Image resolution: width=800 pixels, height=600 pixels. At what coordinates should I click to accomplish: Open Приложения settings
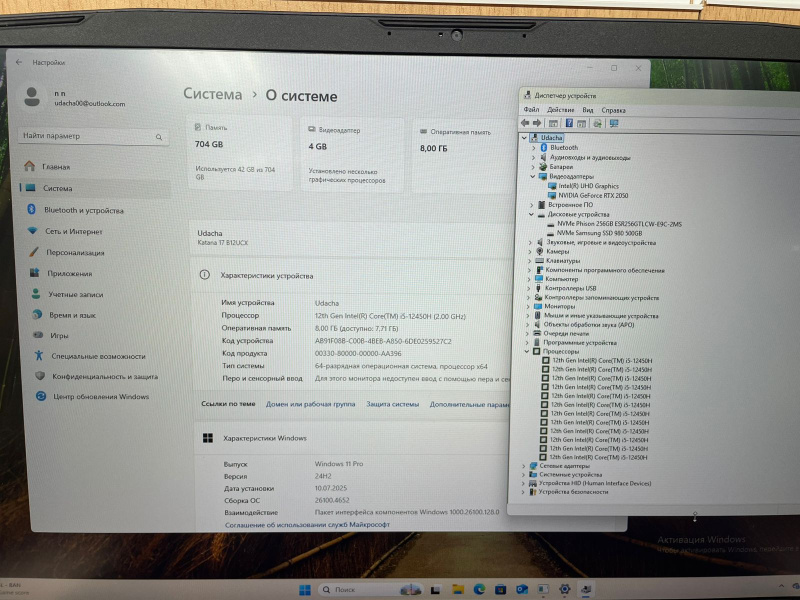tap(69, 273)
